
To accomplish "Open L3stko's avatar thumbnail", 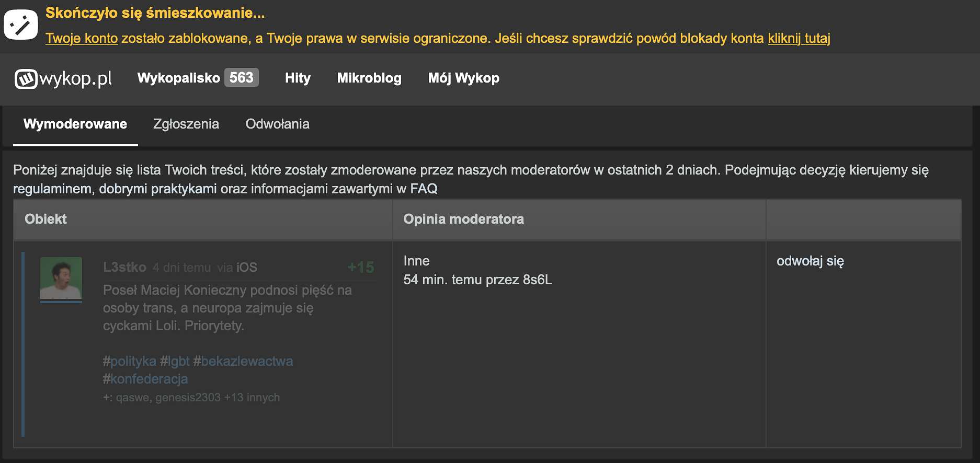I will [61, 280].
